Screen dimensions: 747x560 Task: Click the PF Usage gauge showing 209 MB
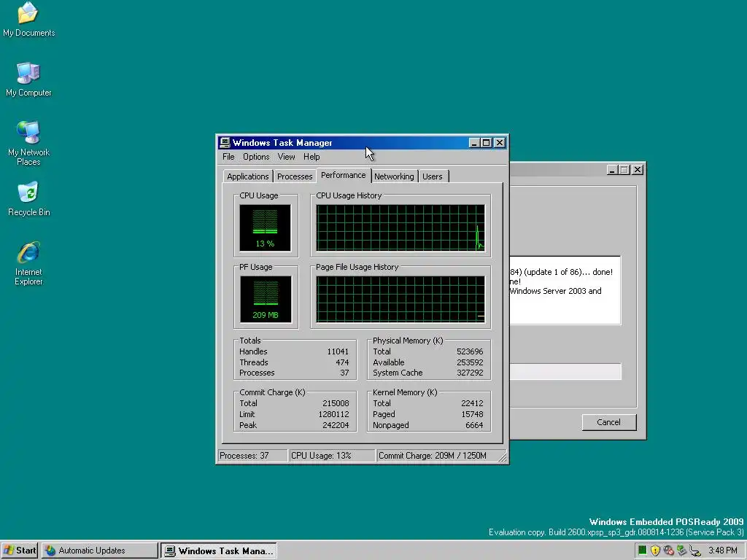(266, 299)
